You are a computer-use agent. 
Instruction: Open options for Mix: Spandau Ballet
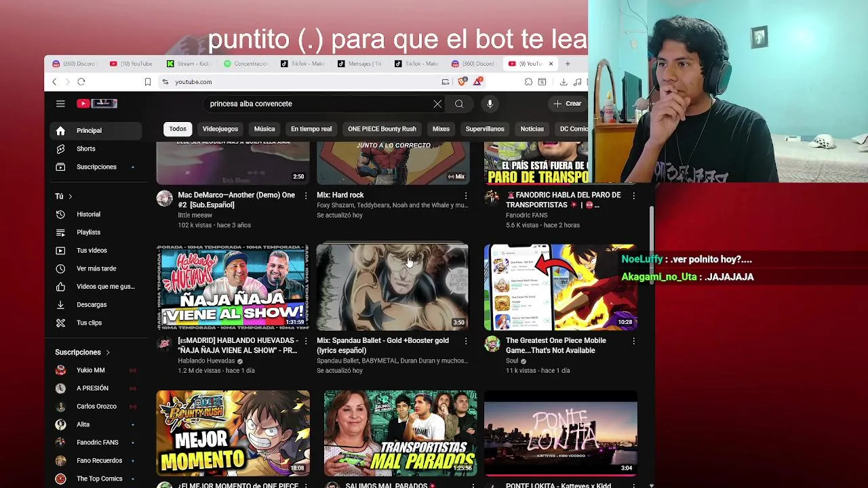coord(466,341)
